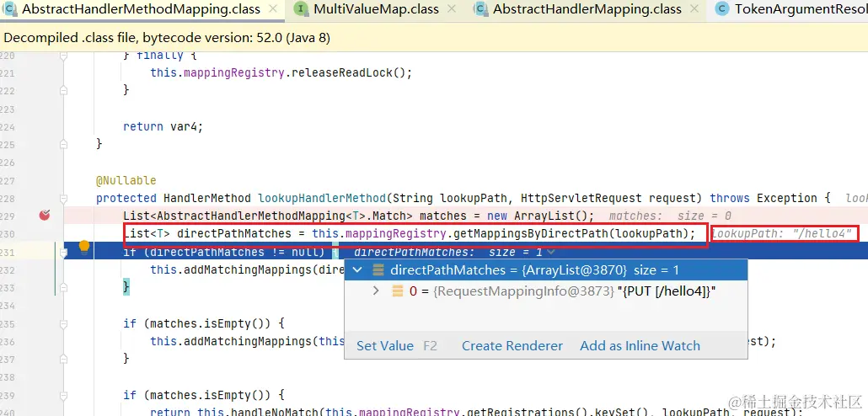Collapse the if block fold at line 239
This screenshot has width=868, height=416.
[64, 395]
